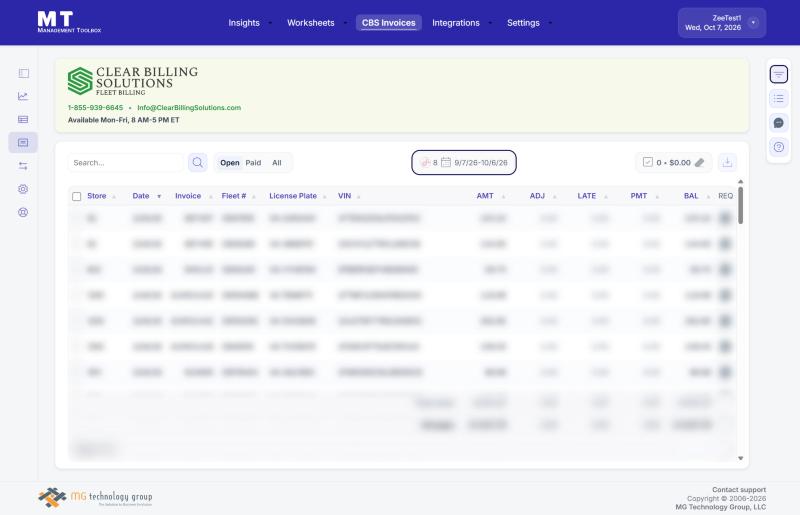Click the list view icon in right panel
The width and height of the screenshot is (800, 515).
click(779, 99)
